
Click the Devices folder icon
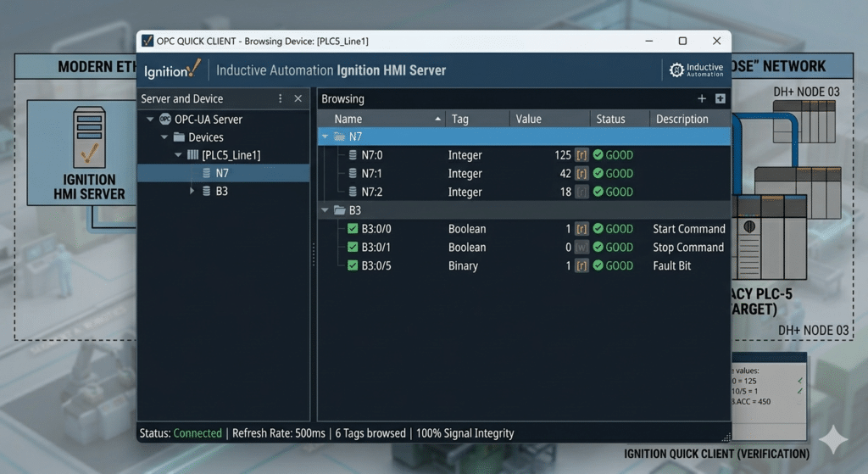tap(179, 137)
